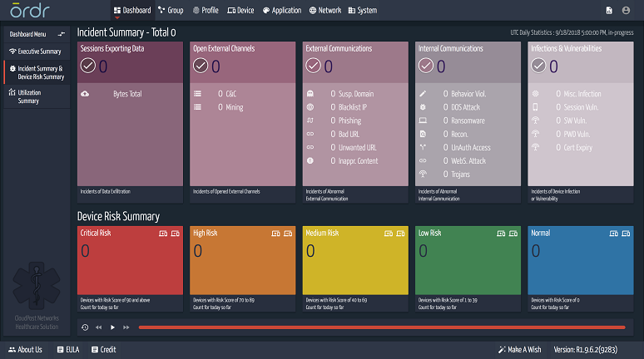Select Executive Summary in sidebar
The height and width of the screenshot is (359, 644).
35,52
